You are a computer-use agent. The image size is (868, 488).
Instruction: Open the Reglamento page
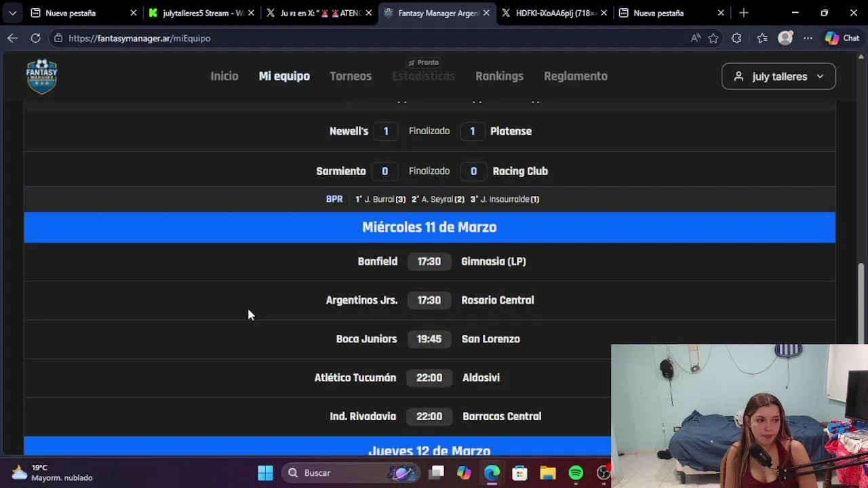pos(576,76)
